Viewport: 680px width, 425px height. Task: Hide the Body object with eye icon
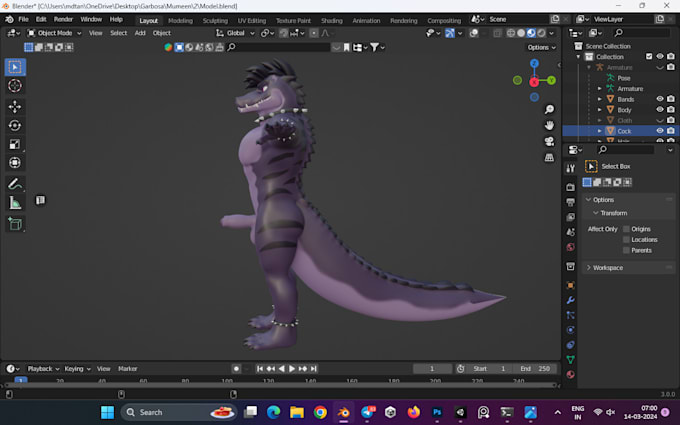[660, 110]
